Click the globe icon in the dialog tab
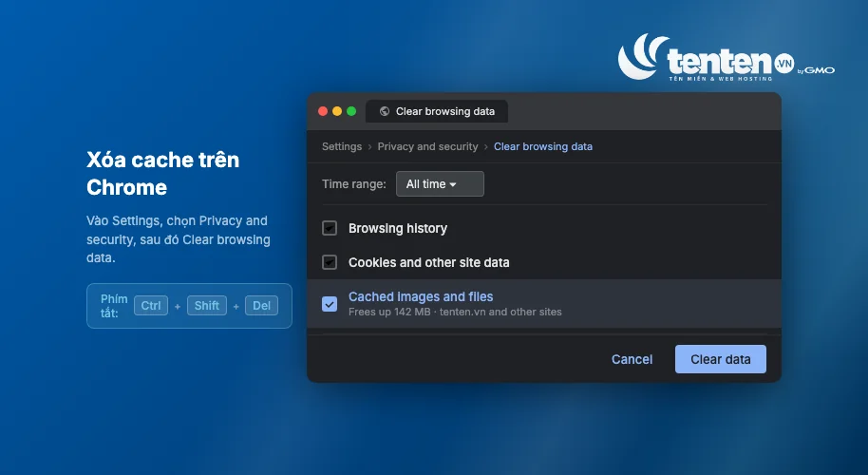 point(385,111)
